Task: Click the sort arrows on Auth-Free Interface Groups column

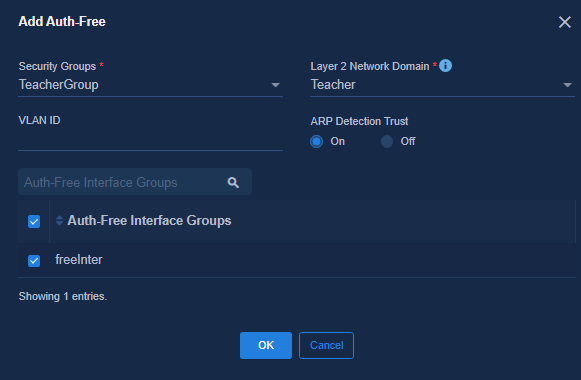Action: 59,220
